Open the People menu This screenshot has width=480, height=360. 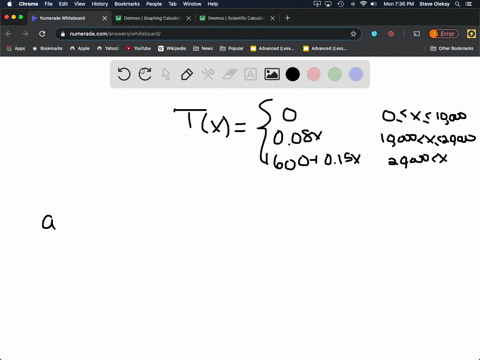tap(154, 4)
